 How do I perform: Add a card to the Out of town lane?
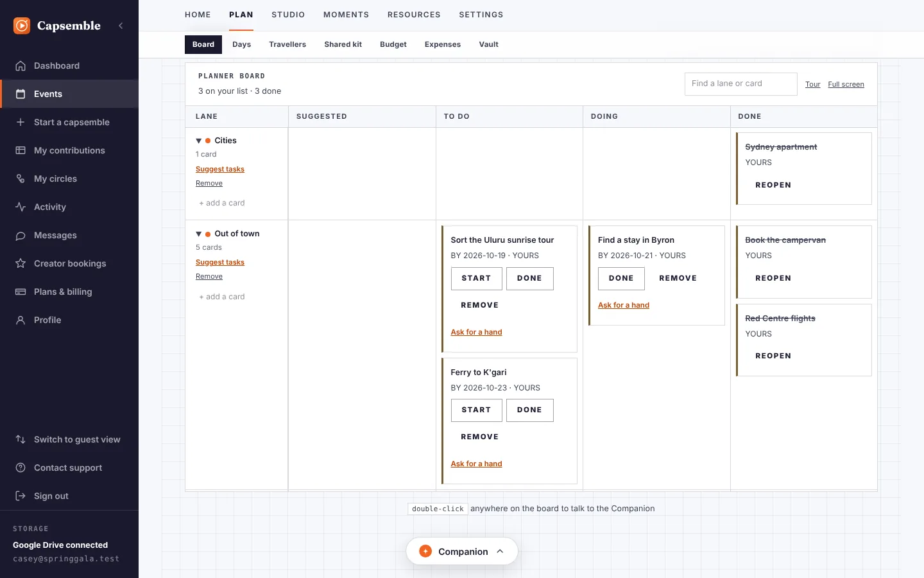221,297
